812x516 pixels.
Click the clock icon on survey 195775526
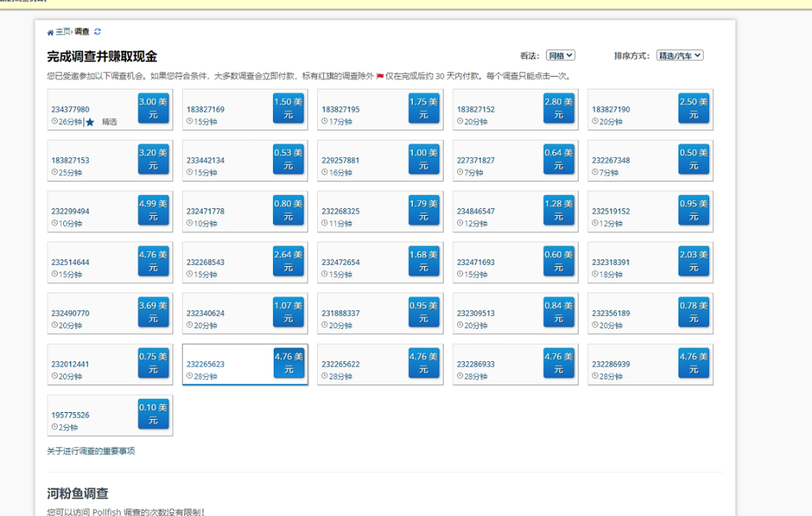pyautogui.click(x=54, y=427)
